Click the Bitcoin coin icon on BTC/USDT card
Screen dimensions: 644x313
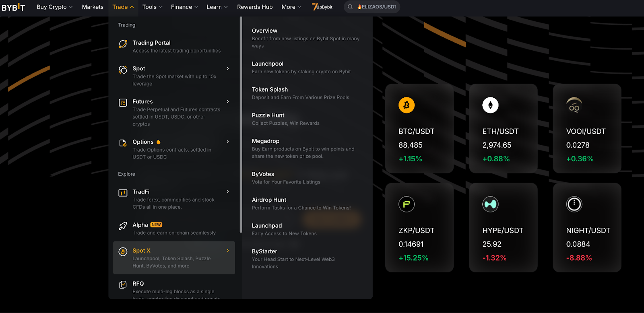407,105
